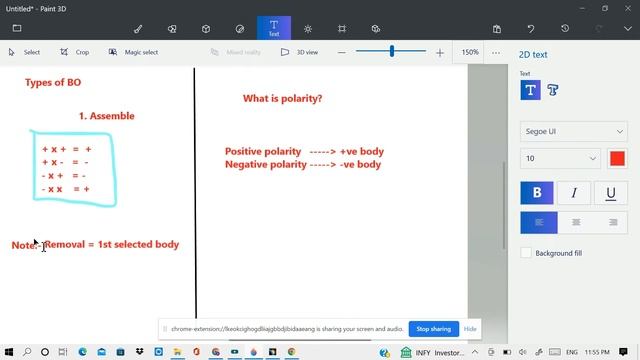The width and height of the screenshot is (640, 360).
Task: Click the "Types of BO" text
Action: click(53, 82)
